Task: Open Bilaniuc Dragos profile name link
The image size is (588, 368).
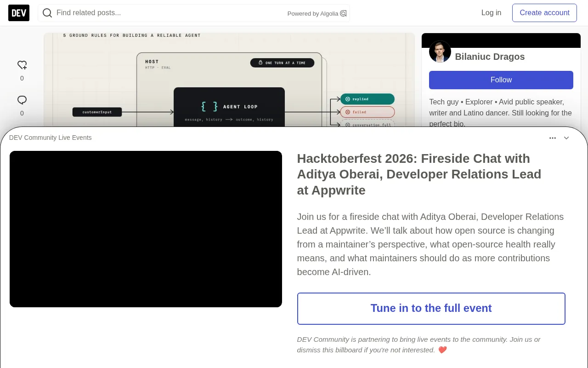Action: pos(490,57)
